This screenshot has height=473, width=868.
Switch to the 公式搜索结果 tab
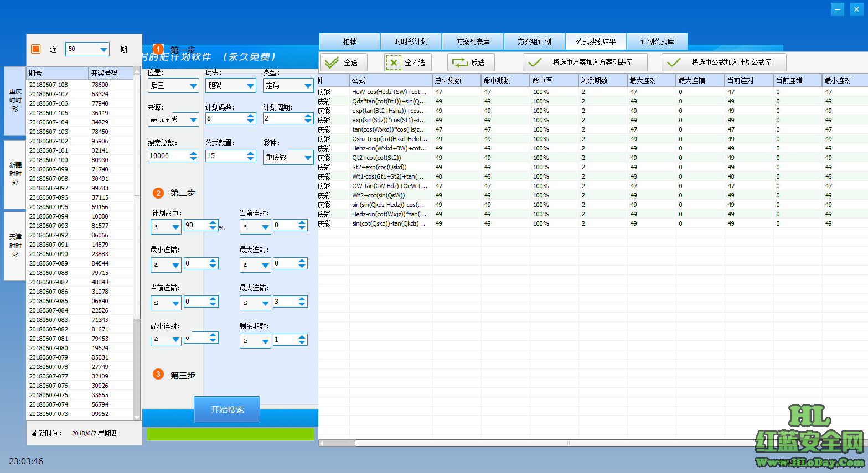point(596,41)
